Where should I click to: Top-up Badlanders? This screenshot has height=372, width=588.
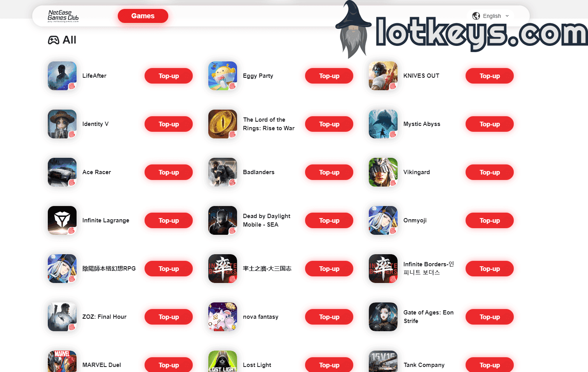pos(329,172)
